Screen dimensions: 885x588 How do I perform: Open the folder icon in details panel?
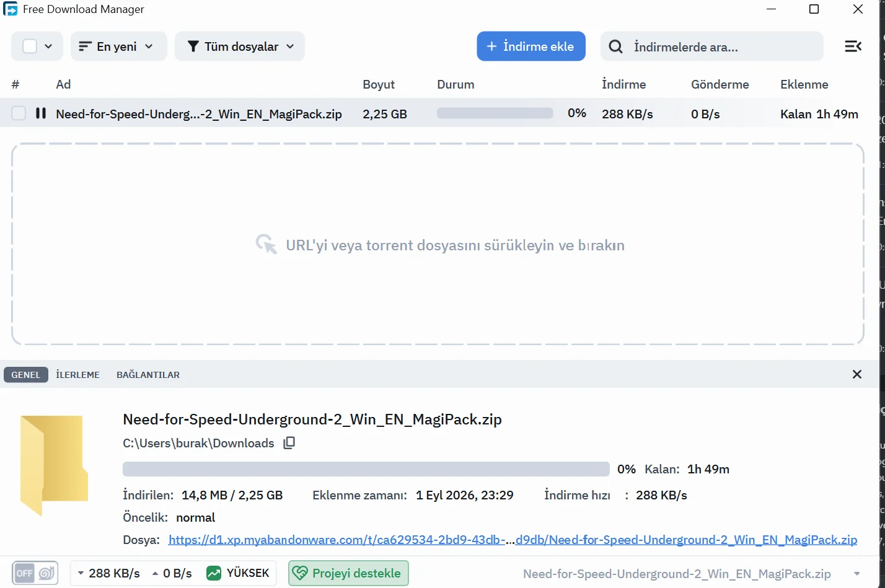[54, 466]
